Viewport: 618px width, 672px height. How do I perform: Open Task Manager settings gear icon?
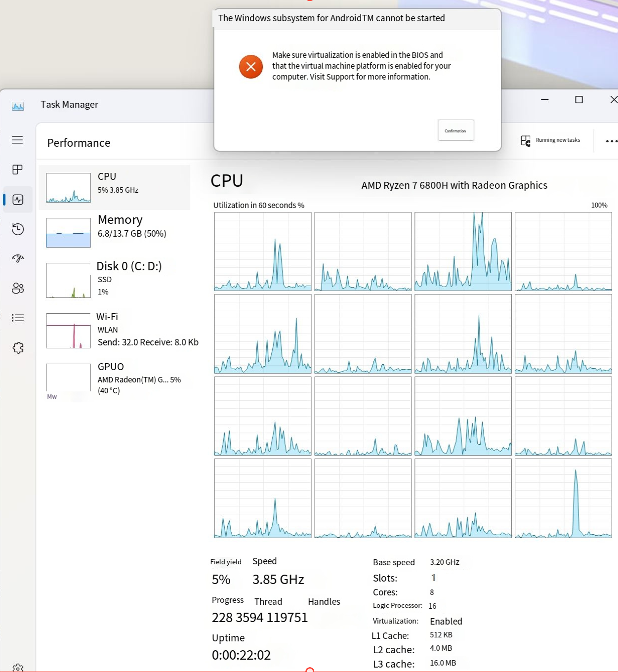coord(18,668)
